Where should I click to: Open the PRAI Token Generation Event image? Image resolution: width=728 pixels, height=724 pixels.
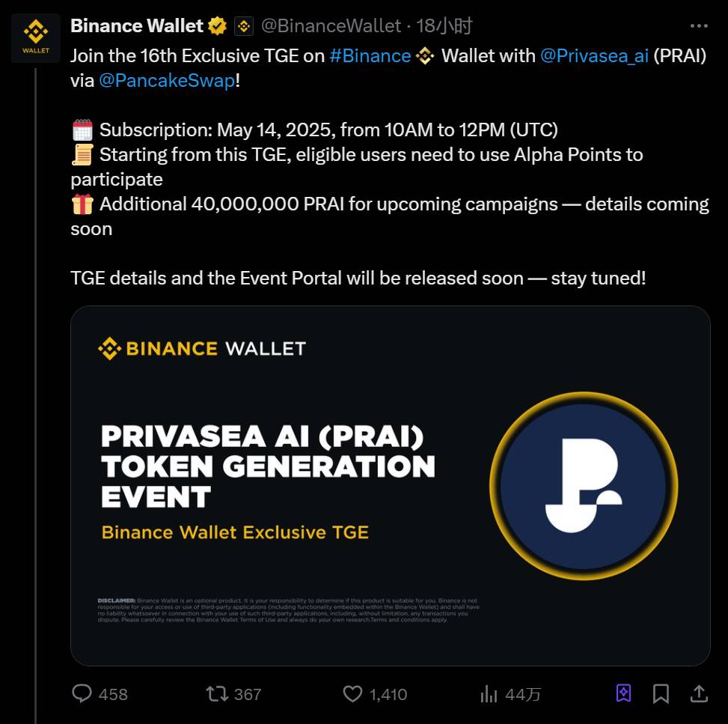click(390, 486)
